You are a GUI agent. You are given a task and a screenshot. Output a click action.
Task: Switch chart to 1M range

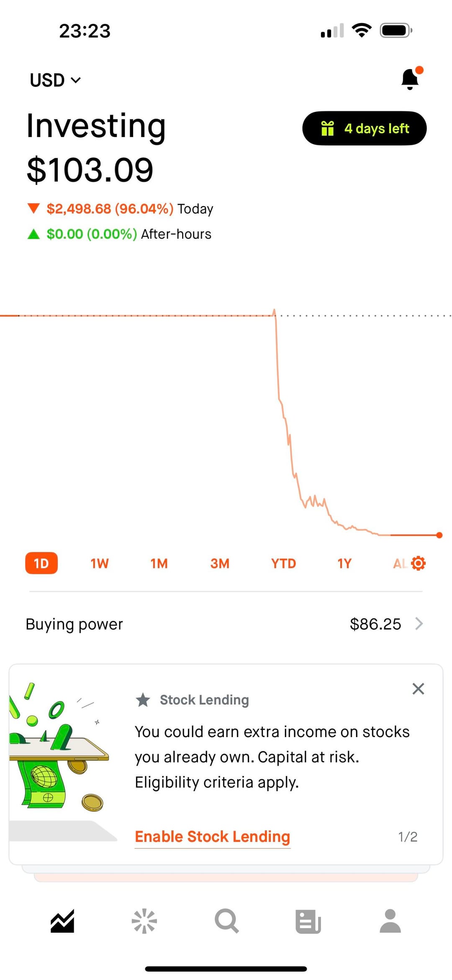click(x=159, y=563)
